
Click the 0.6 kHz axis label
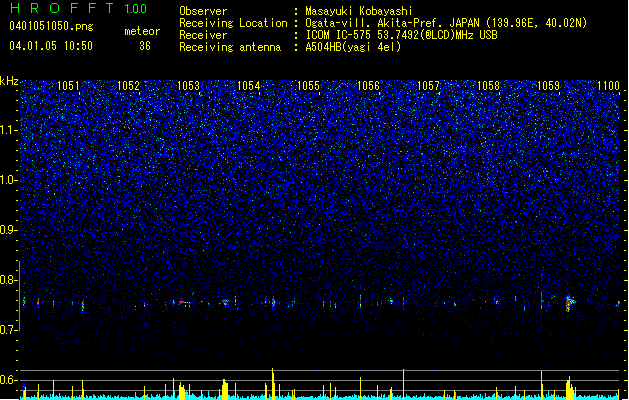(8, 380)
